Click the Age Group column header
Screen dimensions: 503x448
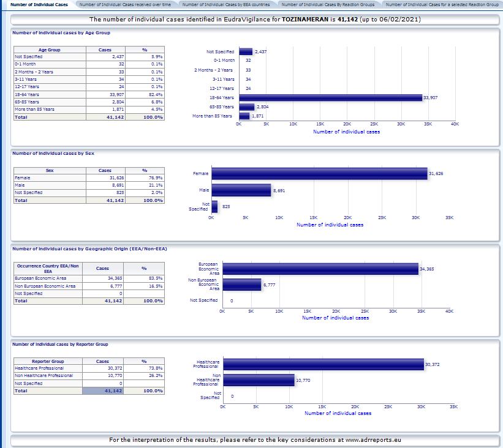pos(50,49)
